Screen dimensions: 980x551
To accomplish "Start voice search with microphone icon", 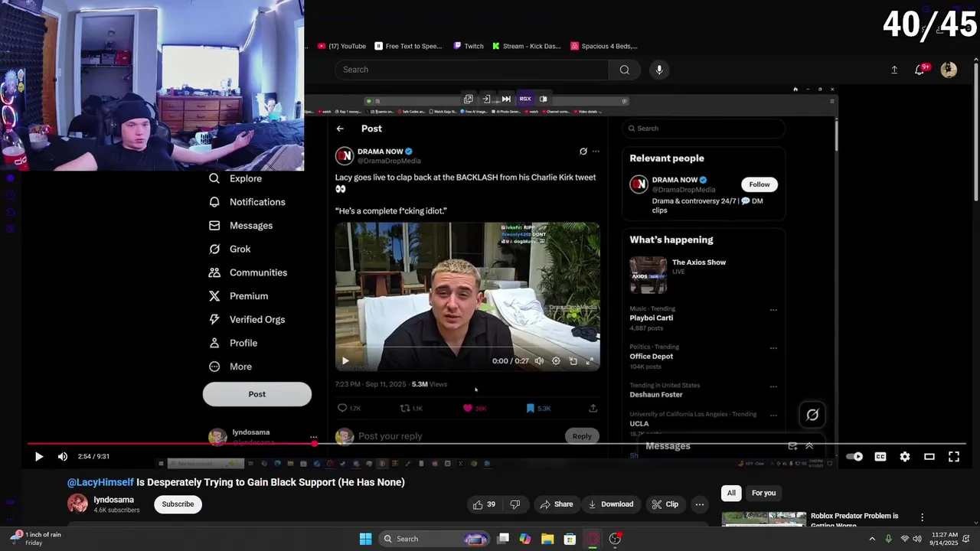I will click(x=659, y=70).
